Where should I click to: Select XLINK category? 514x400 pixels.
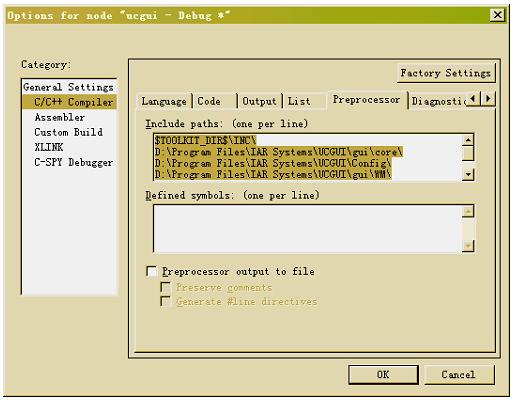(49, 147)
